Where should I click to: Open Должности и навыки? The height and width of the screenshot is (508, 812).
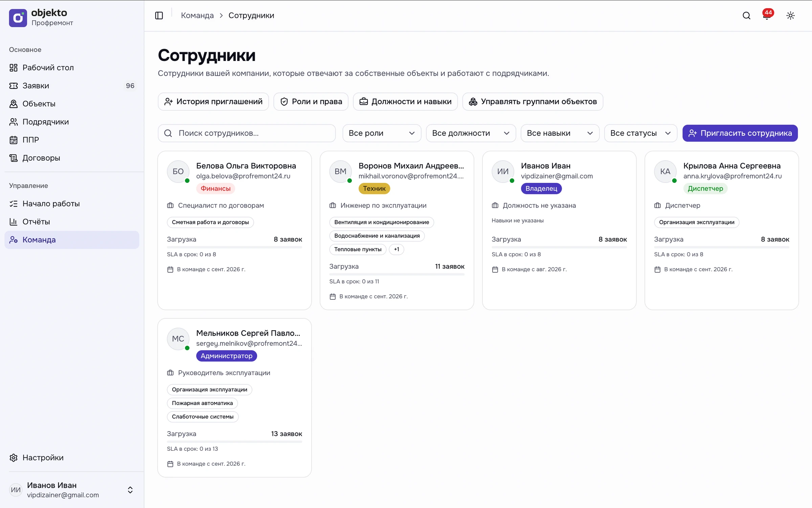405,102
